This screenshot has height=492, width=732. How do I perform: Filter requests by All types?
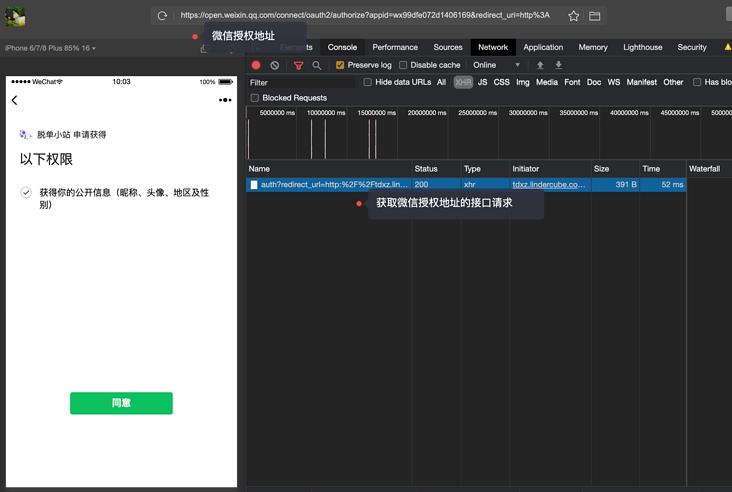coord(441,82)
